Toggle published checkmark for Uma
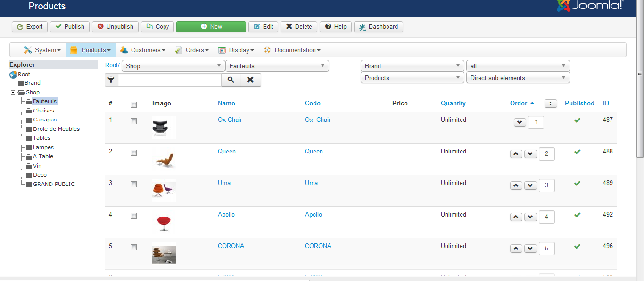 click(577, 183)
